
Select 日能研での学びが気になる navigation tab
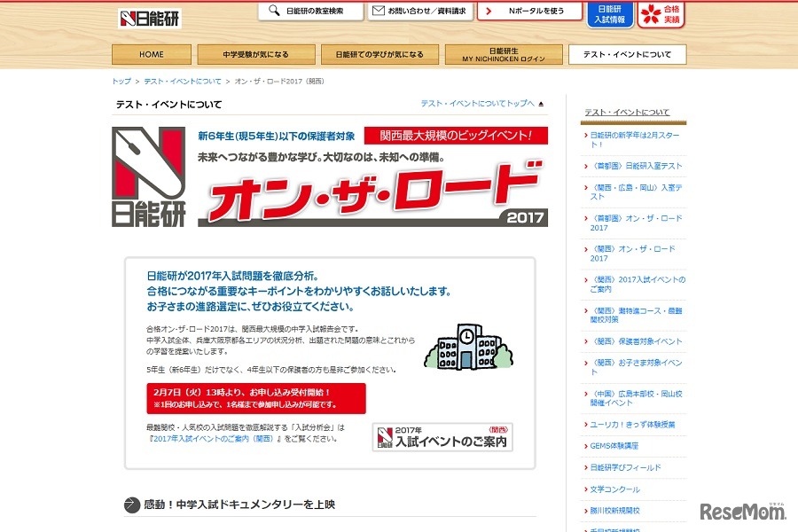coord(379,54)
